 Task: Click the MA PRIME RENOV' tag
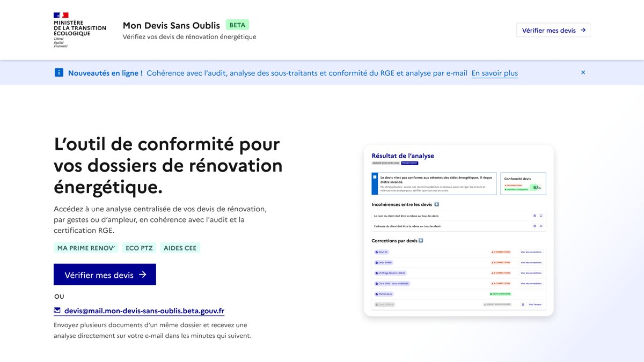tap(86, 248)
